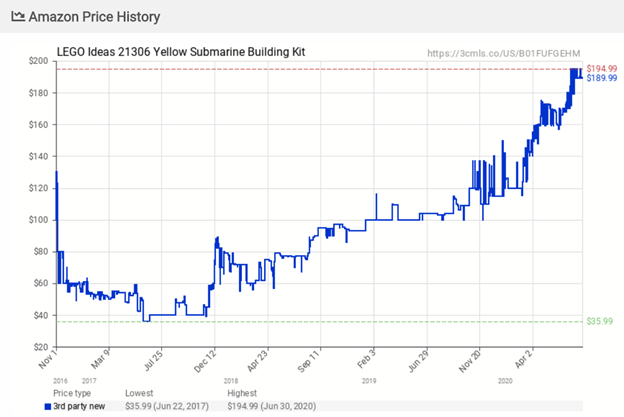This screenshot has width=624, height=417.
Task: Click the red $194.99 highest price label
Action: click(x=600, y=68)
